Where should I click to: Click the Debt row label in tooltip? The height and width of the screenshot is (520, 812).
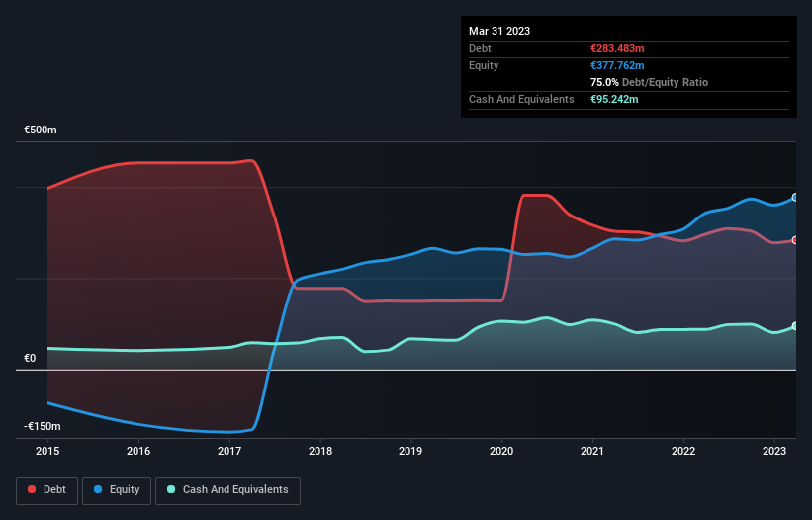(x=480, y=48)
